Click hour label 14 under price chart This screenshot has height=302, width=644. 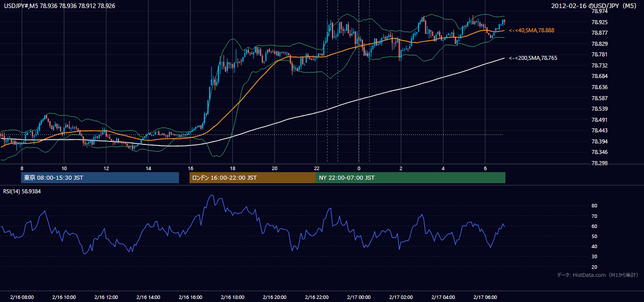tap(148, 168)
